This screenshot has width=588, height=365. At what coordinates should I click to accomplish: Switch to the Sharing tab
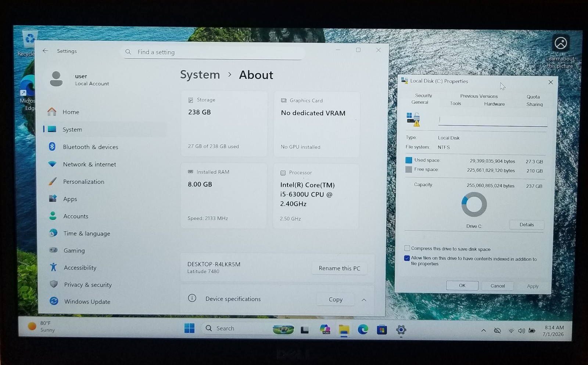tap(534, 104)
